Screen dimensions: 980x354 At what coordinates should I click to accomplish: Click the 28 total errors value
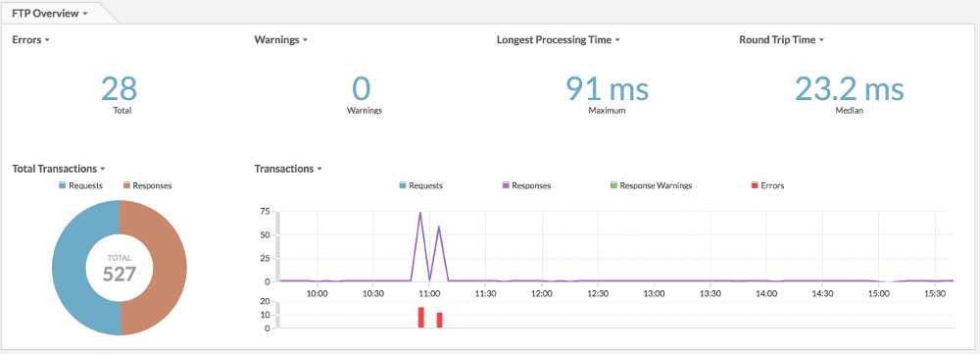click(119, 89)
